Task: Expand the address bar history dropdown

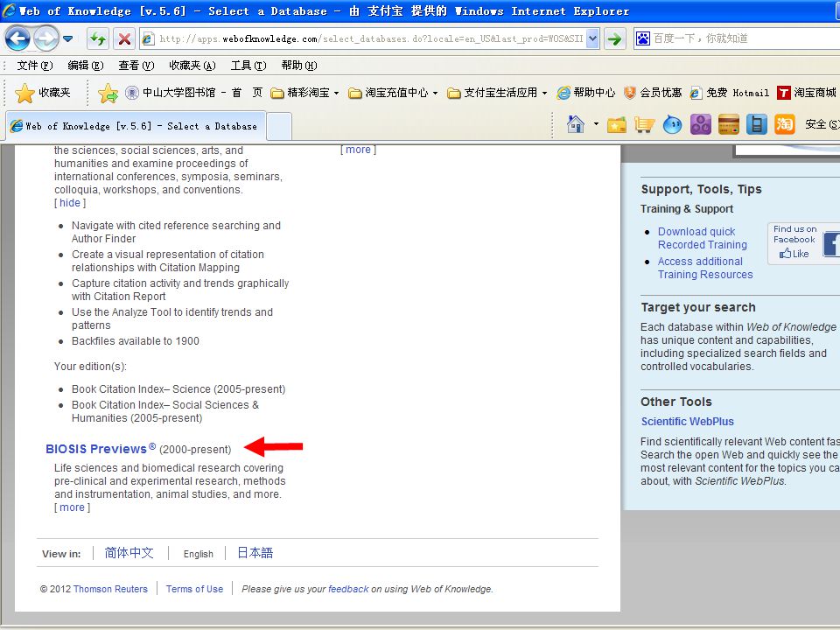Action: click(592, 38)
